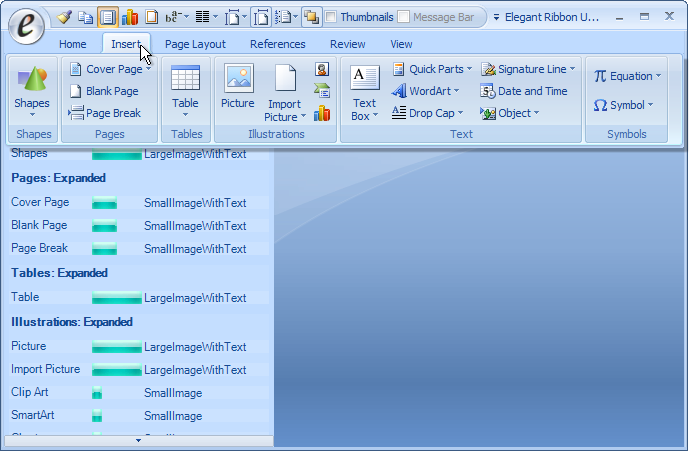Click the SmartArt row small teal bar
Screen dimensions: 689x451
coord(97,415)
